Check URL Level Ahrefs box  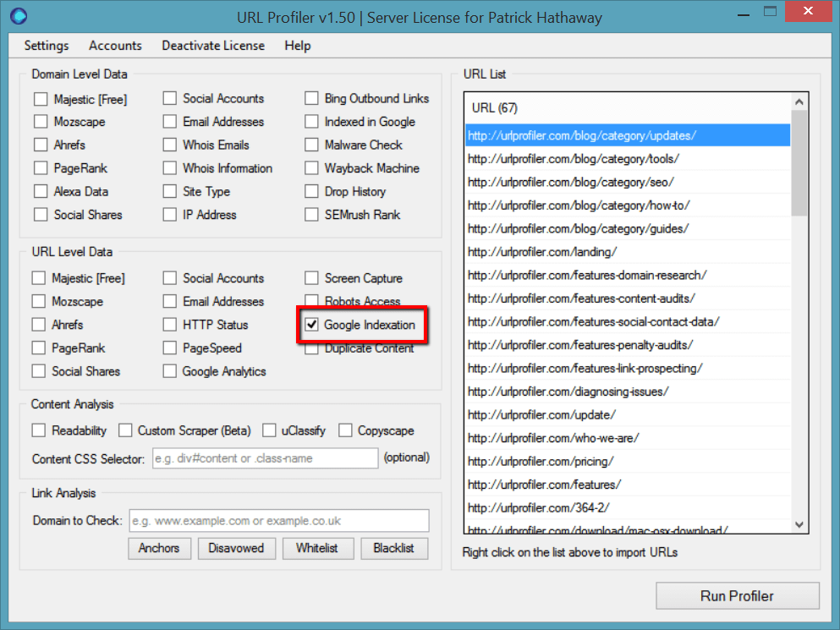[39, 325]
